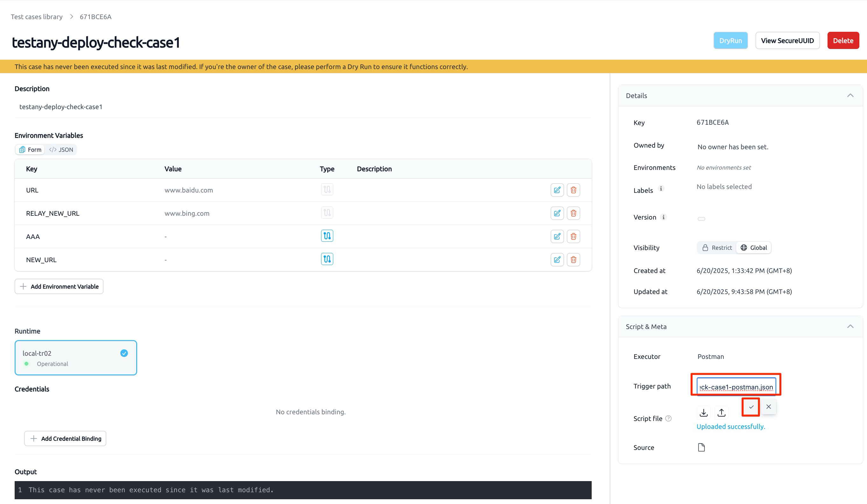This screenshot has width=867, height=504.
Task: Confirm the trigger path edit with checkmark
Action: (751, 407)
